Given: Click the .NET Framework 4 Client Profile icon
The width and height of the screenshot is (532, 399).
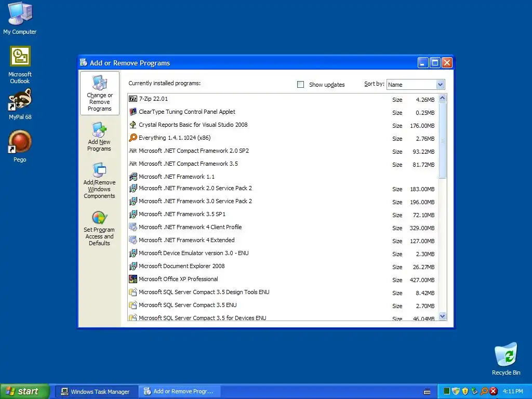Looking at the screenshot, I should tap(133, 227).
